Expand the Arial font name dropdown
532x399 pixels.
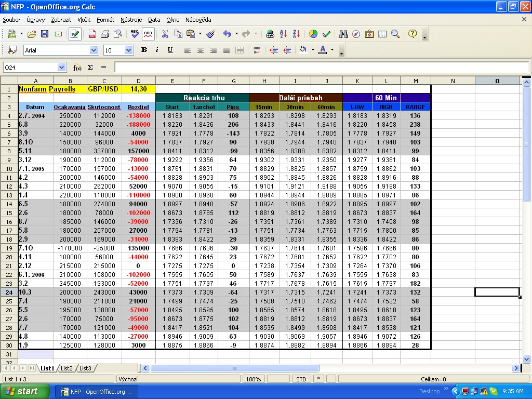[94, 50]
